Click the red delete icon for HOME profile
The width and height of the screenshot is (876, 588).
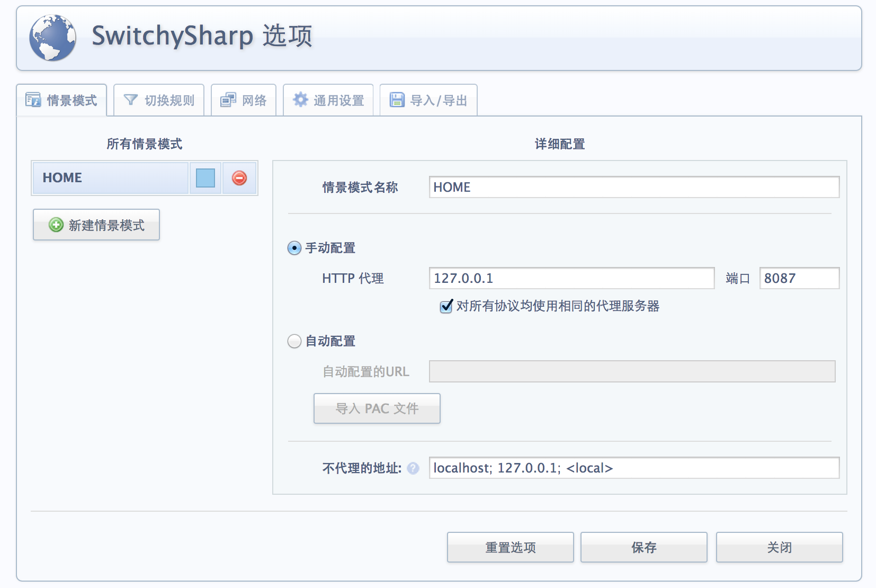tap(239, 178)
